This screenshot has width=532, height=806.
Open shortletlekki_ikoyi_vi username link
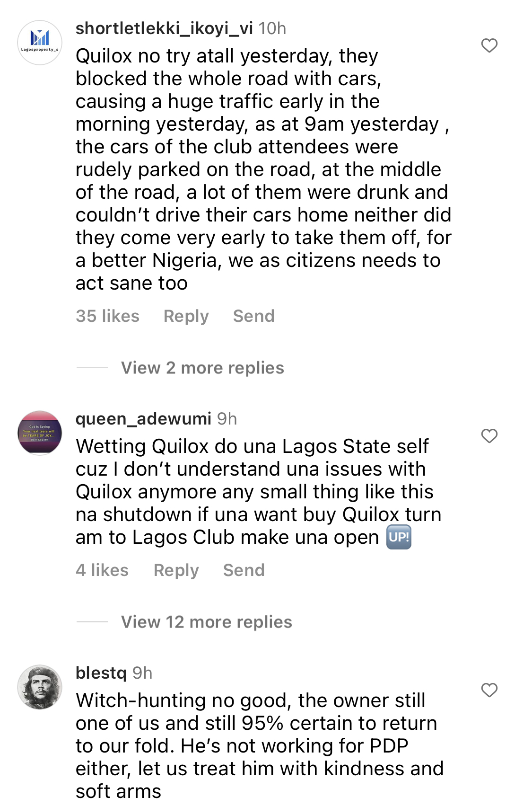coord(164,28)
